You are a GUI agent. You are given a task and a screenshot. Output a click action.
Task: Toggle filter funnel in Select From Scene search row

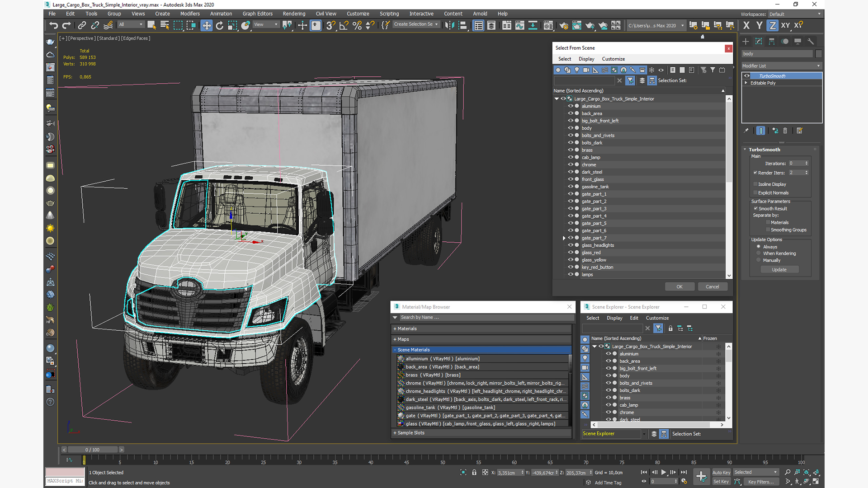(x=630, y=80)
